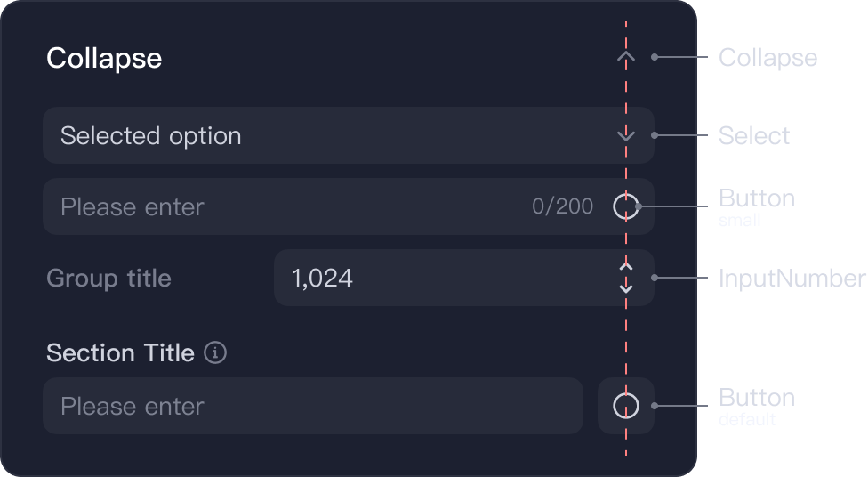This screenshot has width=868, height=477.
Task: Click the standalone circle button beside bottom input
Action: coord(626,406)
